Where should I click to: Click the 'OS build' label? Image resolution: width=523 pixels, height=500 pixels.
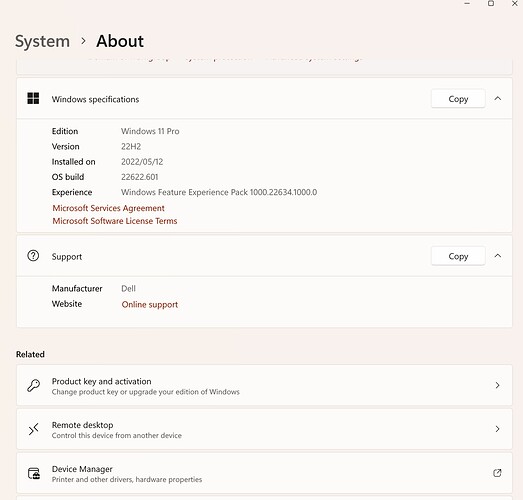68,177
